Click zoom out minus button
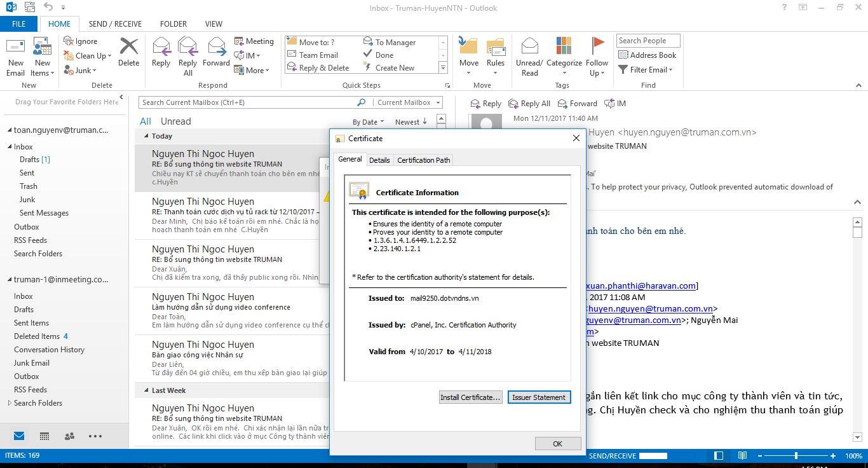The height and width of the screenshot is (468, 868). (x=759, y=456)
